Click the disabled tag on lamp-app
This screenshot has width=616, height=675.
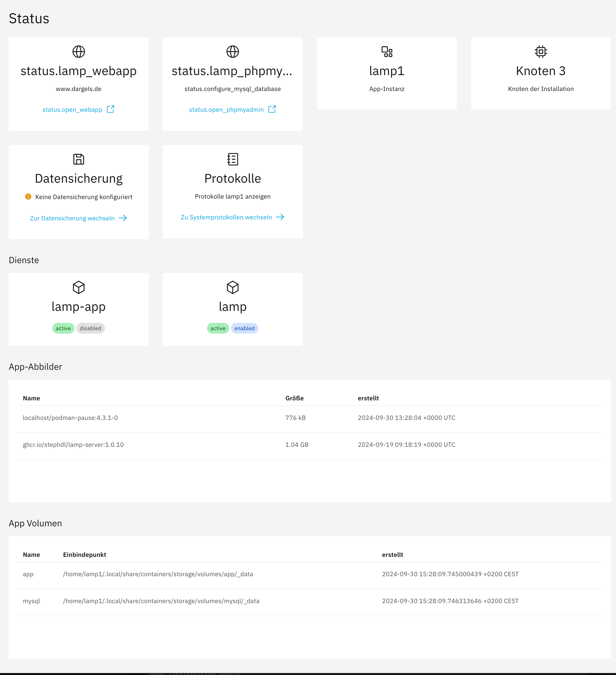coord(90,328)
